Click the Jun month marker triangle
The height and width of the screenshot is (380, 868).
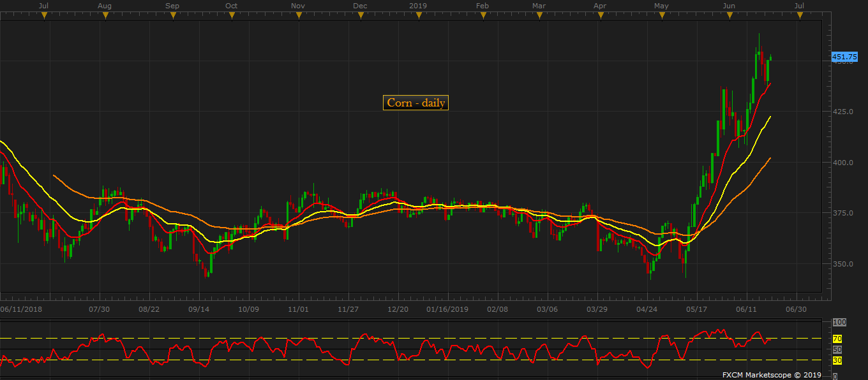coord(730,16)
